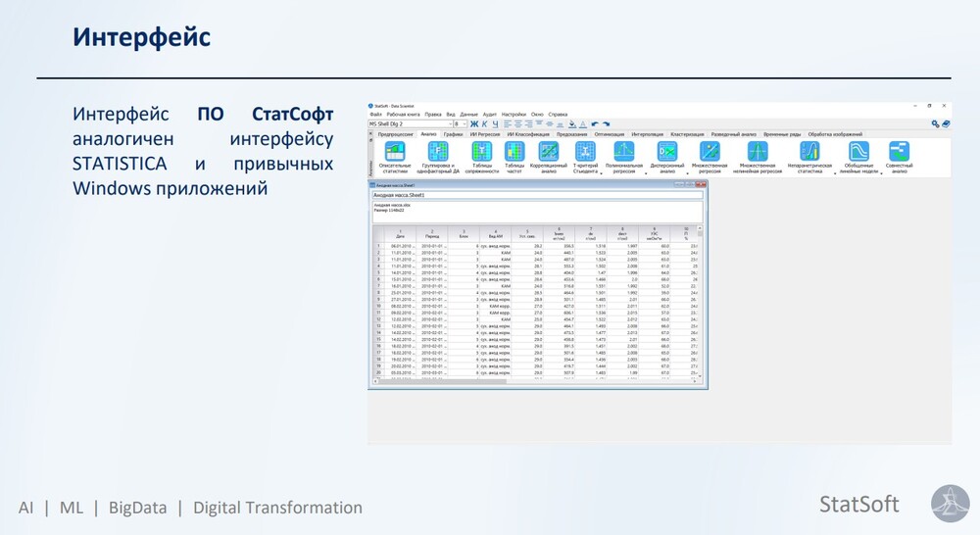Toggle italic К formatting

coord(484,124)
